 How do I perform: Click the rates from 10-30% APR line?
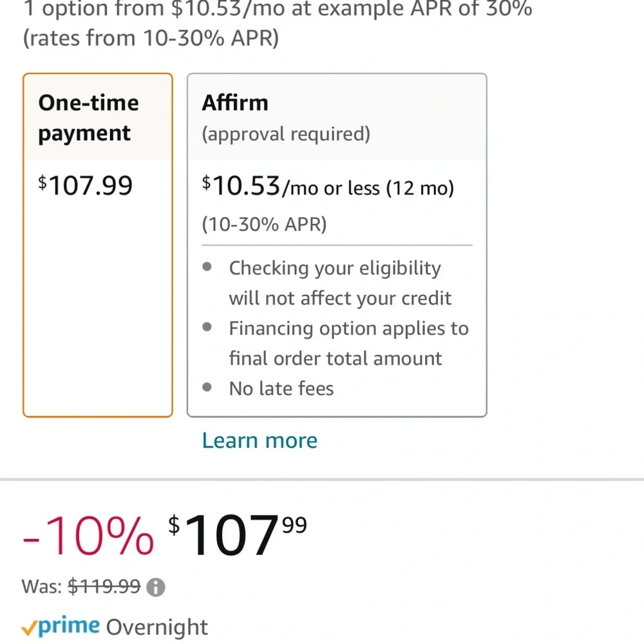pos(151,38)
